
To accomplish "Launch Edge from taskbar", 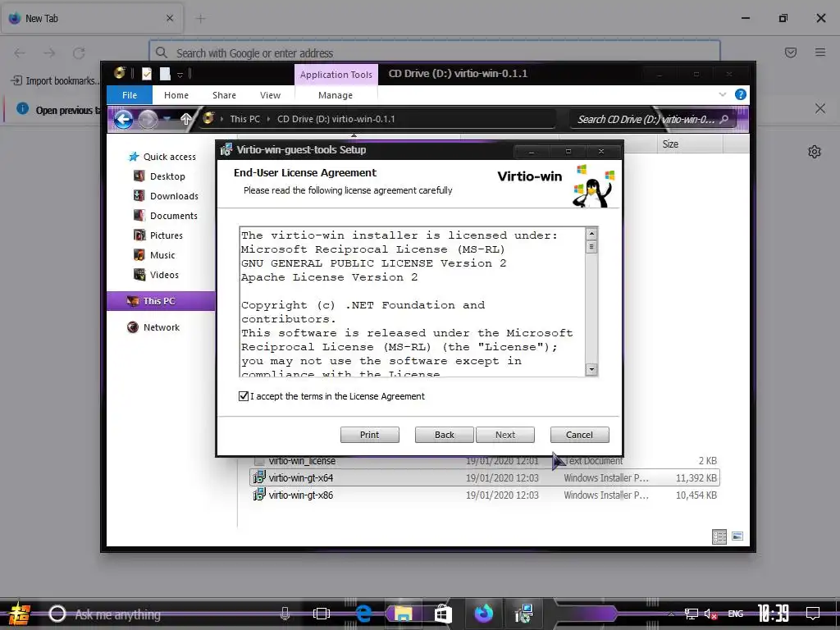I will click(363, 614).
